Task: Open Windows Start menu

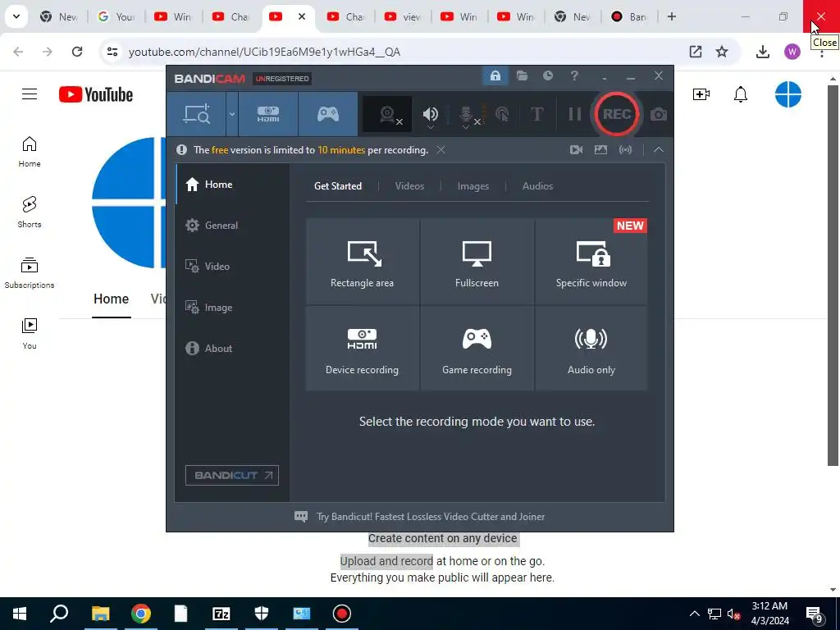Action: 20,614
